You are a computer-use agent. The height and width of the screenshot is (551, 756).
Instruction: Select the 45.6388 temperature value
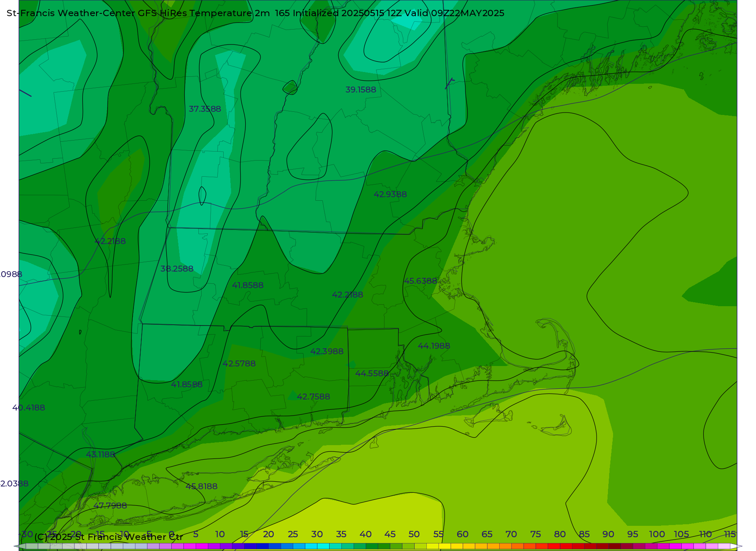421,281
